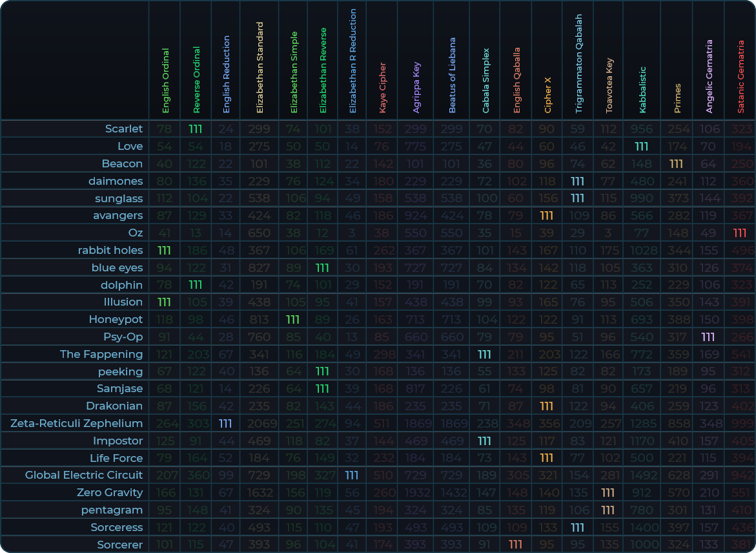This screenshot has height=553, width=756.
Task: Select the Sorcerer row label
Action: click(119, 545)
